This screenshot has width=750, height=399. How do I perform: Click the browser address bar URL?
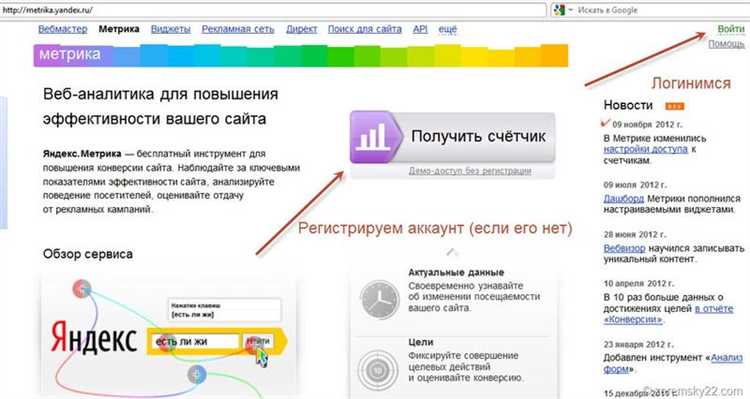click(x=48, y=10)
